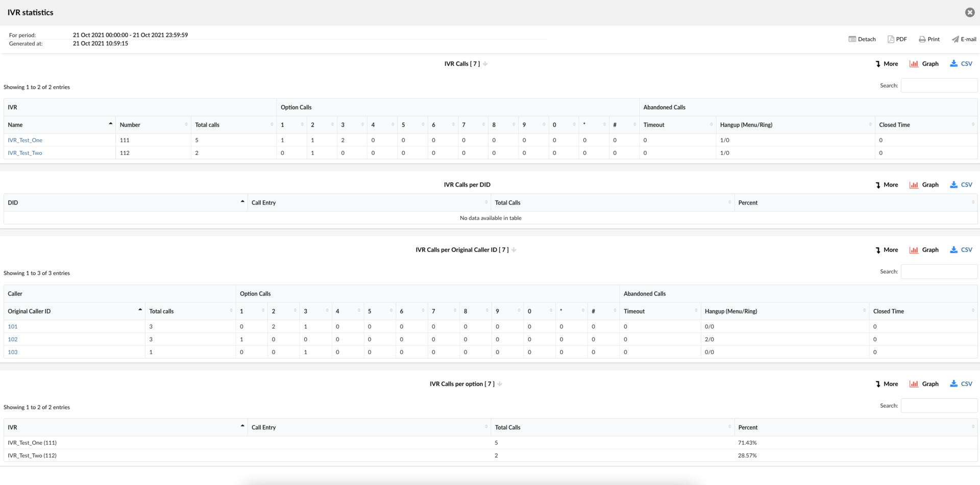This screenshot has width=980, height=485.
Task: Sort DID table by Total Calls
Action: point(612,203)
